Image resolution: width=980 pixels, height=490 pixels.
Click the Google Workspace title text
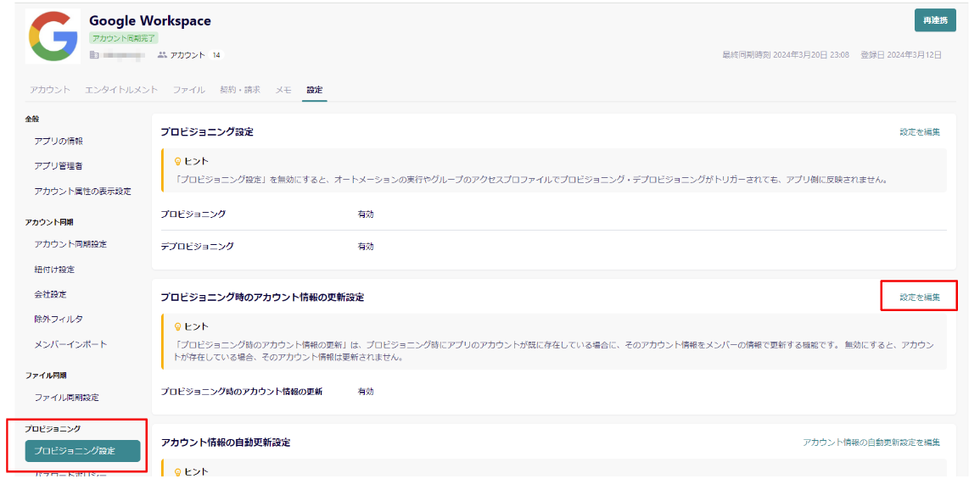(150, 20)
